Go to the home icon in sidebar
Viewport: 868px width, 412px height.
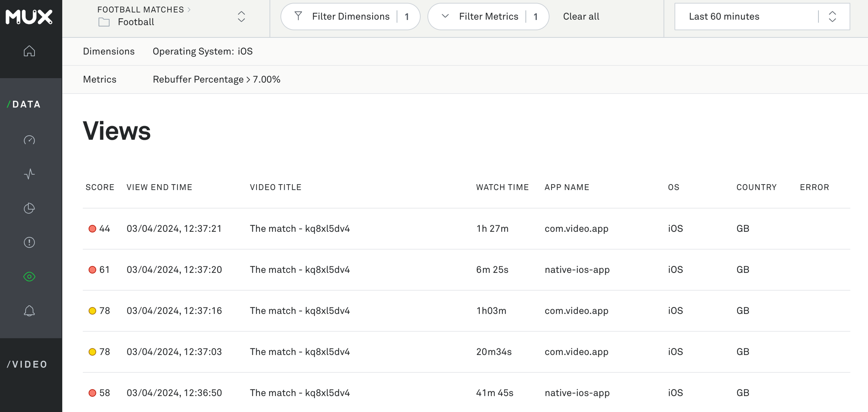pyautogui.click(x=29, y=51)
